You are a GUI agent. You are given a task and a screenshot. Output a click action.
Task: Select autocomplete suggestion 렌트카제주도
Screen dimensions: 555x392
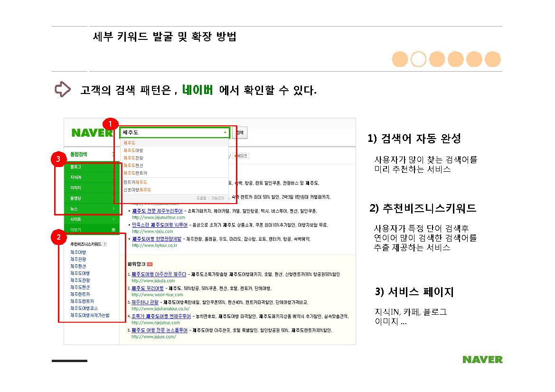135,182
